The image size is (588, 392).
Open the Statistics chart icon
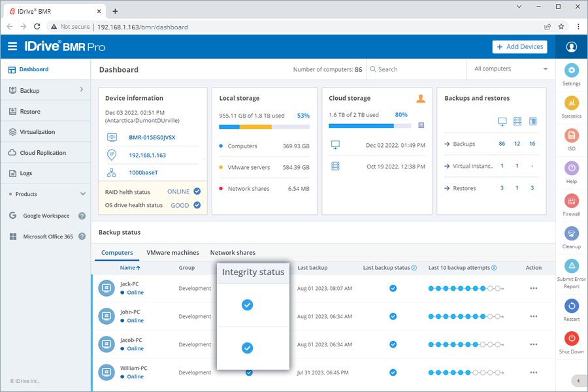571,103
